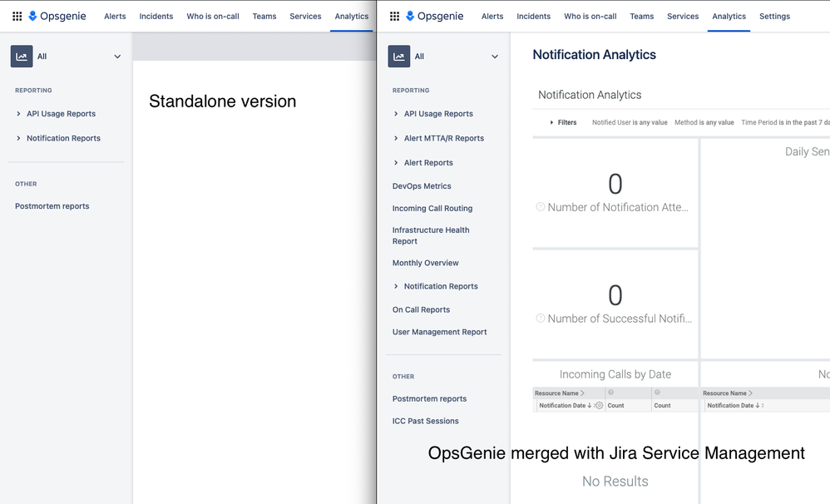Open Alerts tab in left window
830x504 pixels.
(x=115, y=17)
